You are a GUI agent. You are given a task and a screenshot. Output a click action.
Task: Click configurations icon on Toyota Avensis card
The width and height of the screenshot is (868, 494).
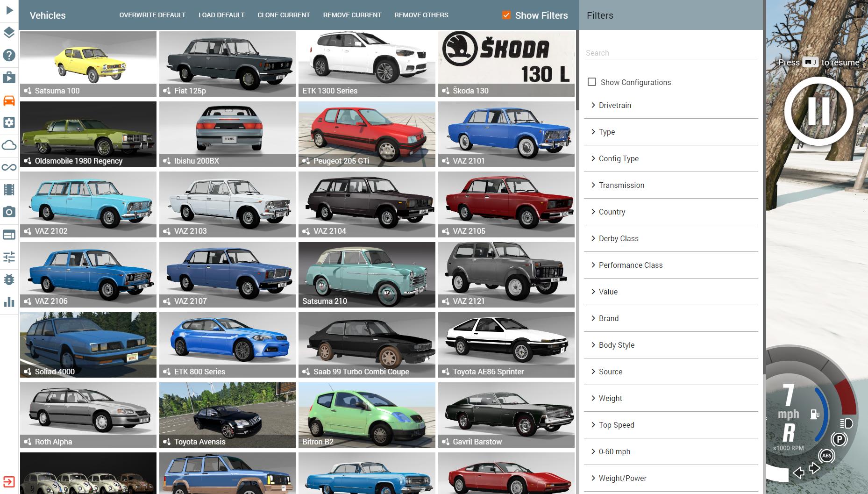[167, 442]
